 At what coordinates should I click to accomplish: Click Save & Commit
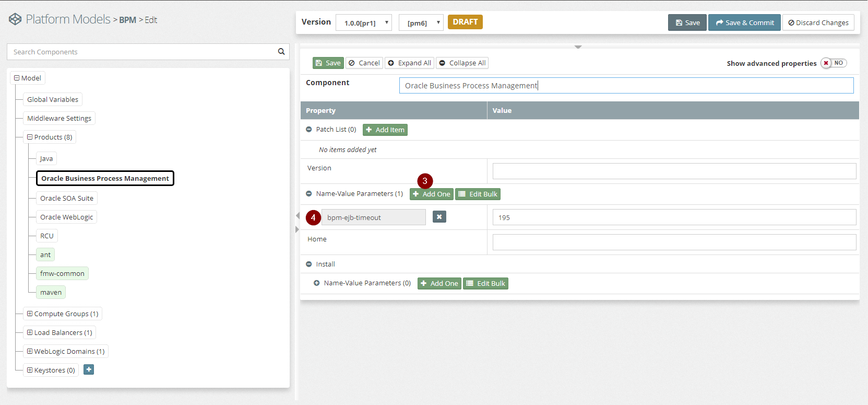coord(745,22)
